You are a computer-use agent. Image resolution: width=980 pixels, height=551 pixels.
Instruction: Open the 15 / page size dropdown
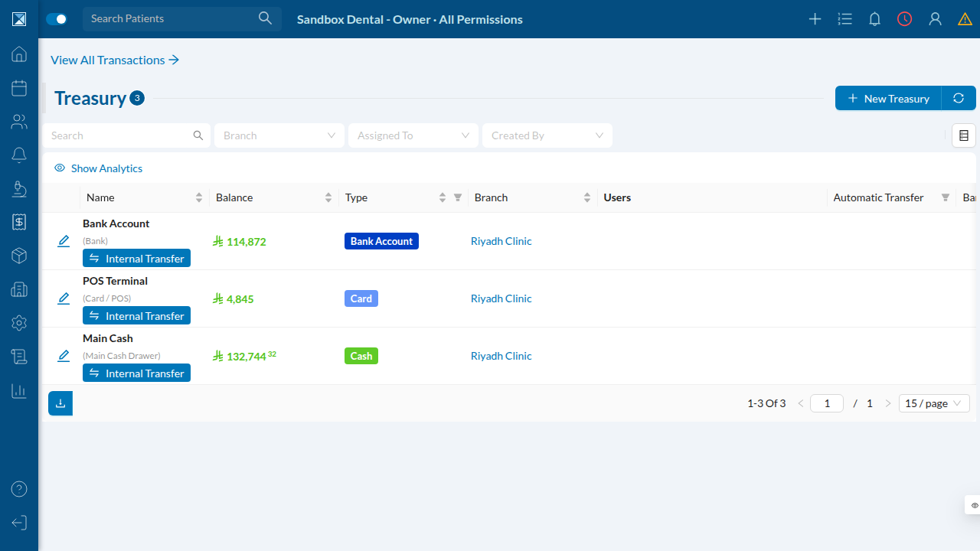[934, 403]
